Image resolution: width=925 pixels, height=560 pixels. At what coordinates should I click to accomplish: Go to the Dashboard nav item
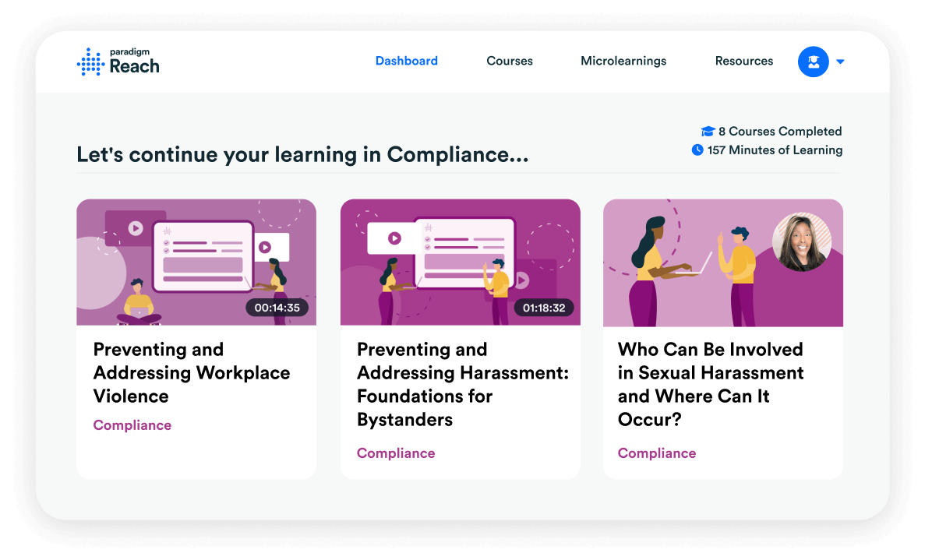click(406, 61)
